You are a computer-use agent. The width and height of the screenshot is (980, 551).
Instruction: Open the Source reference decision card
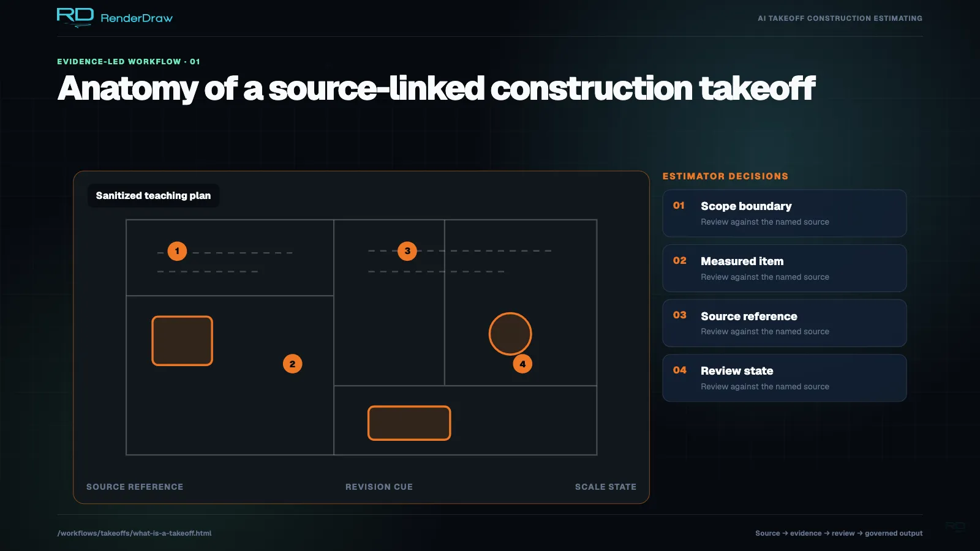pyautogui.click(x=785, y=323)
